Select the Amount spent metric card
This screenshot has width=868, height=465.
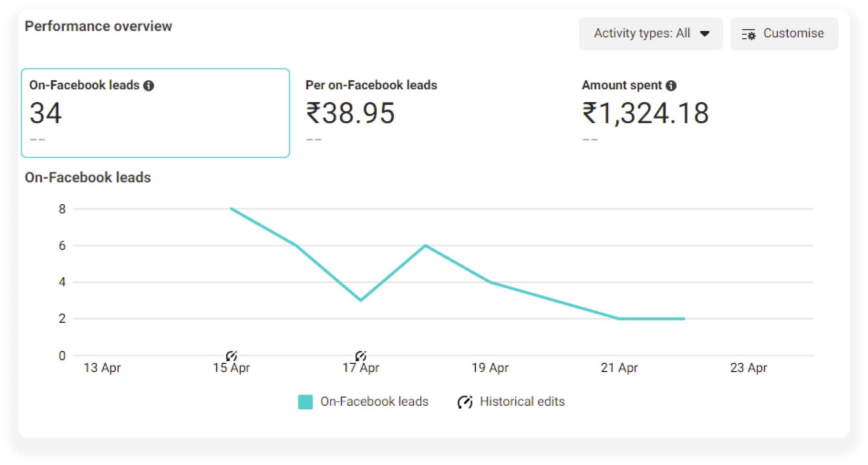point(708,113)
